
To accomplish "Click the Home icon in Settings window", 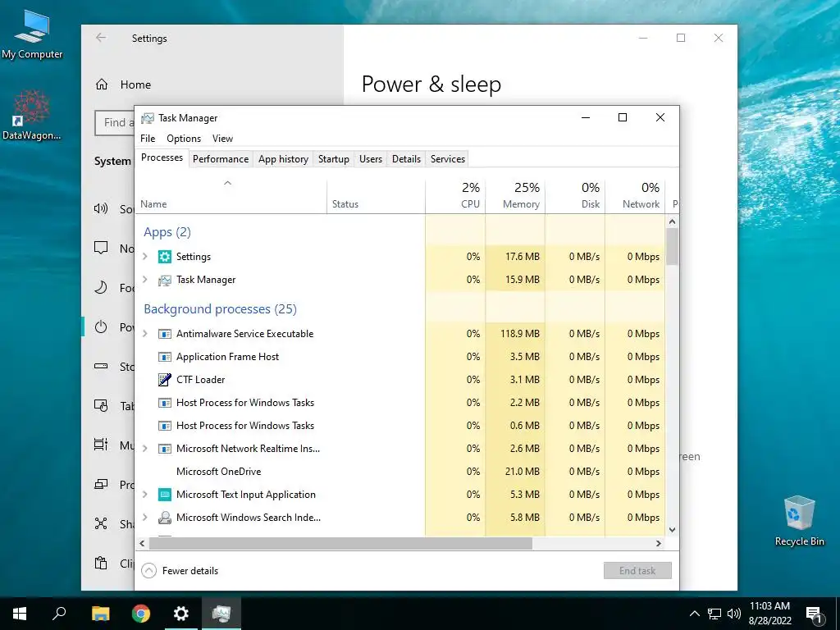I will pos(102,84).
